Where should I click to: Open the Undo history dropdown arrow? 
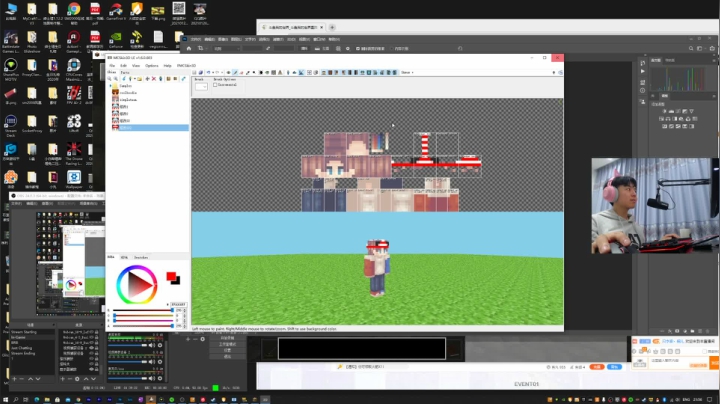click(x=213, y=73)
